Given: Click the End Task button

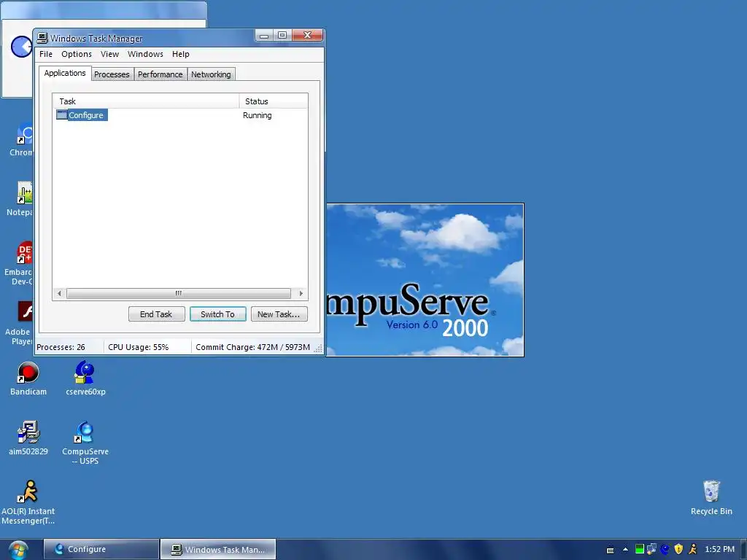Looking at the screenshot, I should pyautogui.click(x=156, y=314).
